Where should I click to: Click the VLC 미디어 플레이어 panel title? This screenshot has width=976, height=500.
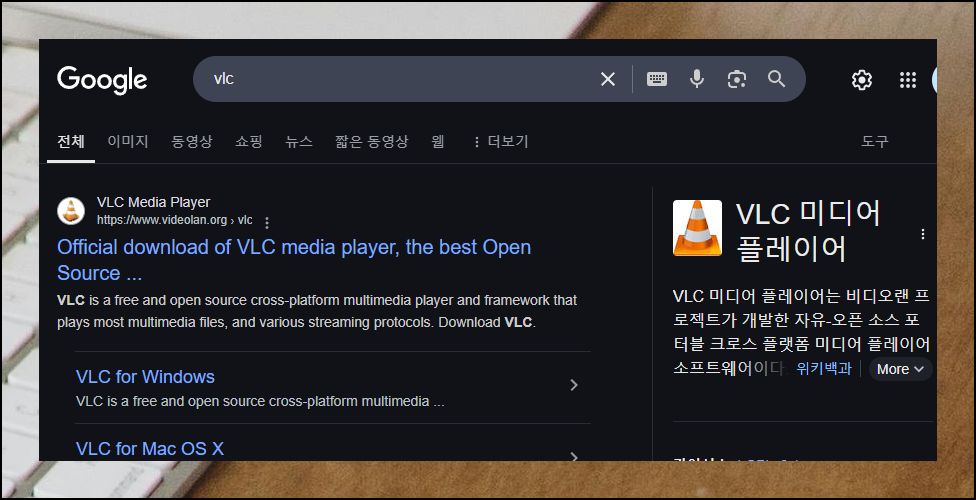coord(809,232)
